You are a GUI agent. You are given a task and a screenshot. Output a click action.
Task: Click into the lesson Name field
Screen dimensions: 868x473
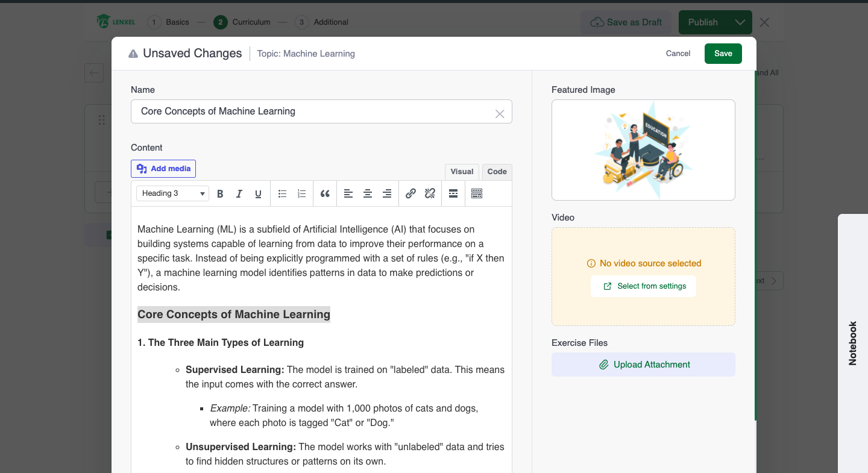(321, 111)
